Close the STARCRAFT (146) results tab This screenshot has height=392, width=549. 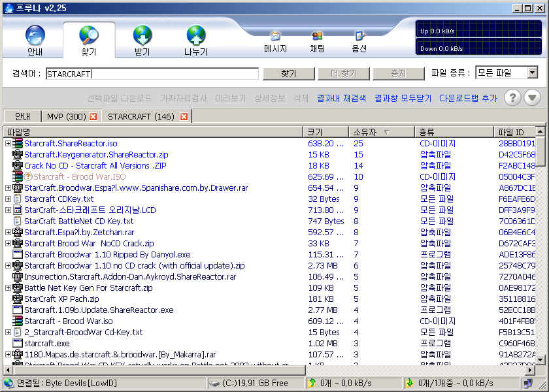(184, 117)
